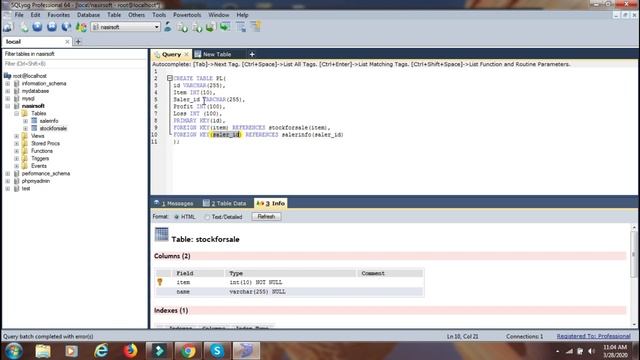Viewport: 640px width, 360px height.
Task: Add a new connection tab with plus
Action: 78,42
